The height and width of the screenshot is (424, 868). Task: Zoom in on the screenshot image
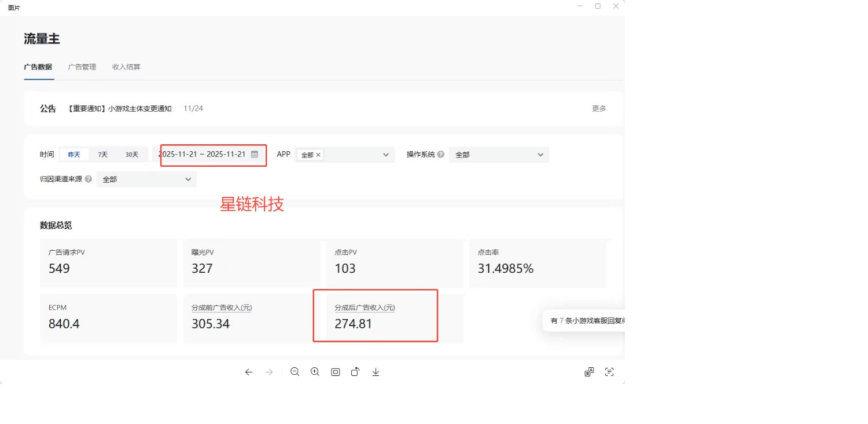pyautogui.click(x=315, y=372)
